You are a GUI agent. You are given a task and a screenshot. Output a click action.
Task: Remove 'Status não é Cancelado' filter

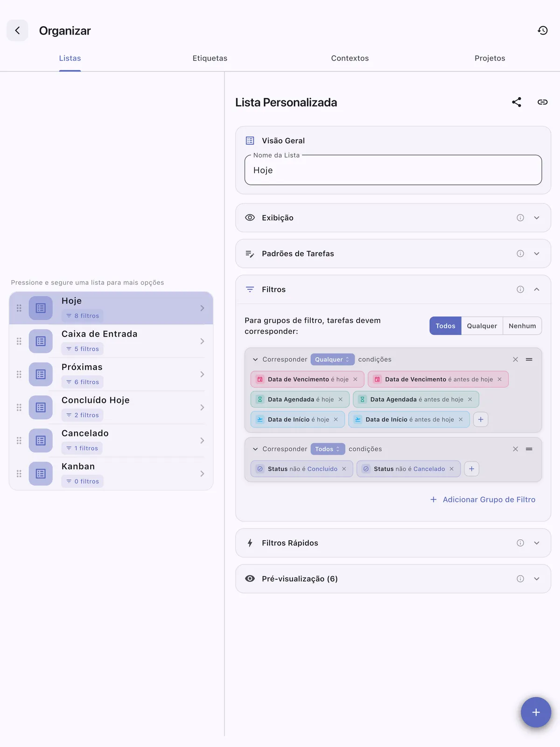click(x=451, y=469)
